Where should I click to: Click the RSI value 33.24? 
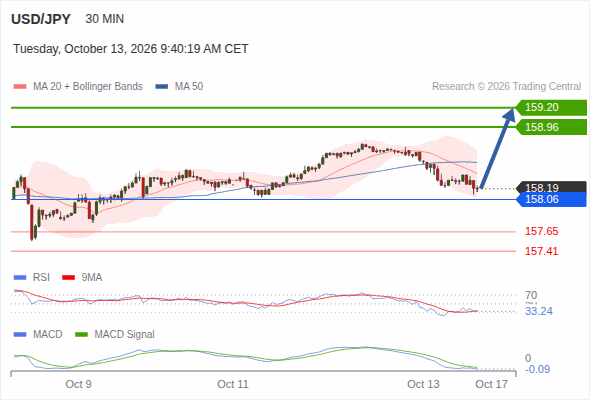tap(539, 312)
